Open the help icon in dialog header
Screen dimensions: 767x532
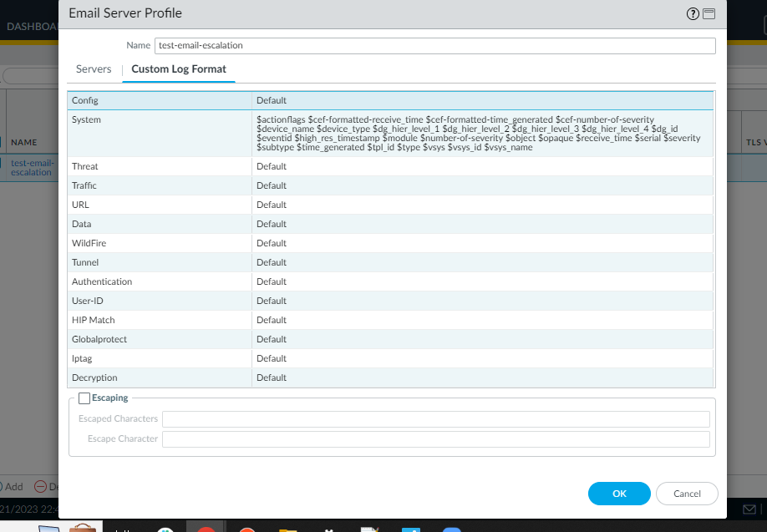point(692,13)
